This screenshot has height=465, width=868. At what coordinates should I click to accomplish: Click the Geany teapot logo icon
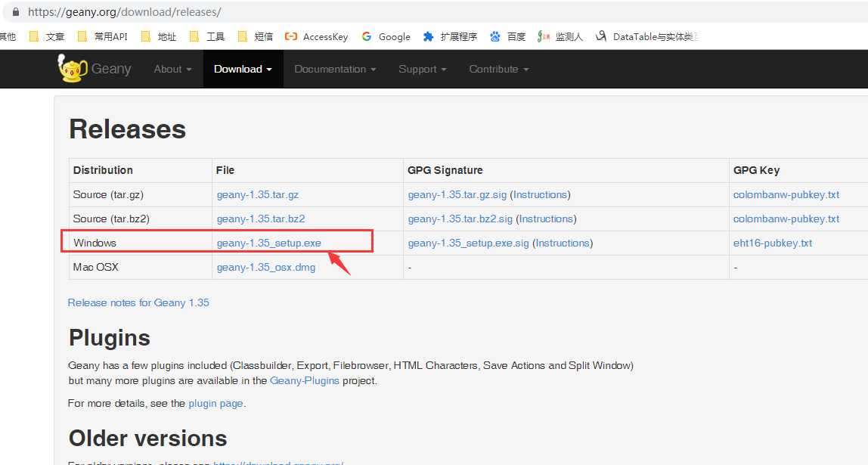[73, 69]
